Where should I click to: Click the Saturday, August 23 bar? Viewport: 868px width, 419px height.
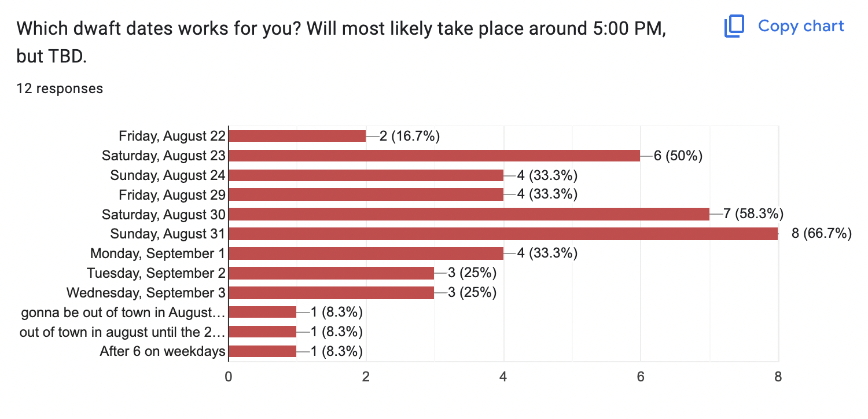click(435, 156)
